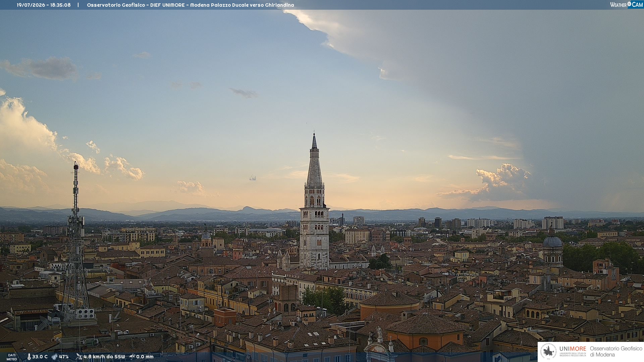Viewport: 644px width, 362px height.
Task: Click the UNIMORE wordmark text
Action: pos(573,349)
